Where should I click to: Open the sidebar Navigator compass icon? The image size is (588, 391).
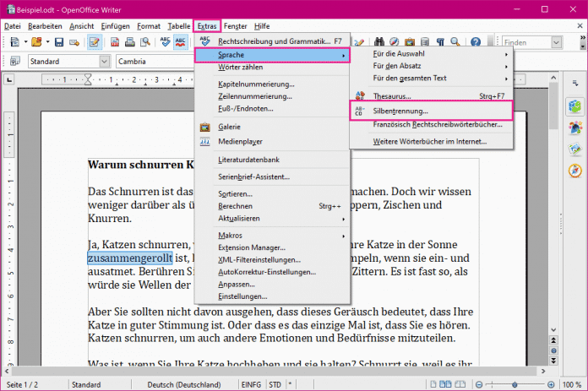574,172
